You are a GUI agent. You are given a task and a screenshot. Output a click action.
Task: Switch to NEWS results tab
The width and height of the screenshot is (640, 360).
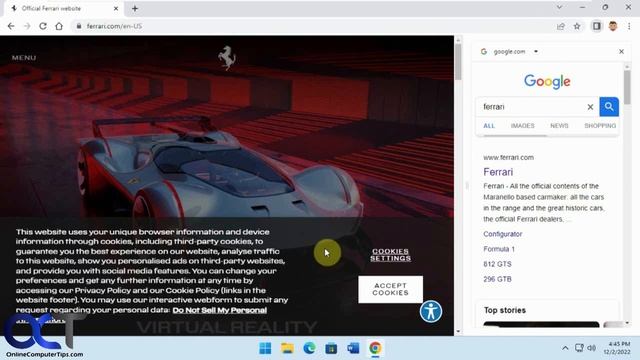click(x=559, y=126)
